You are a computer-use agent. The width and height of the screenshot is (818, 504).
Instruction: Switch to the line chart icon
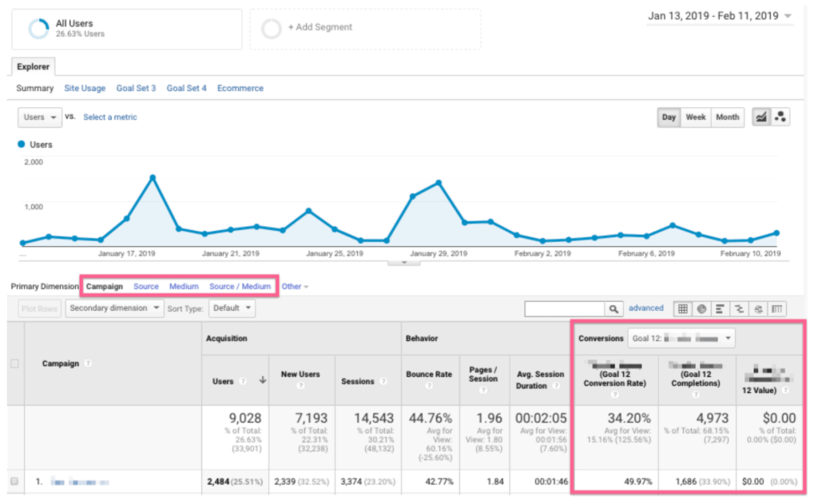761,117
